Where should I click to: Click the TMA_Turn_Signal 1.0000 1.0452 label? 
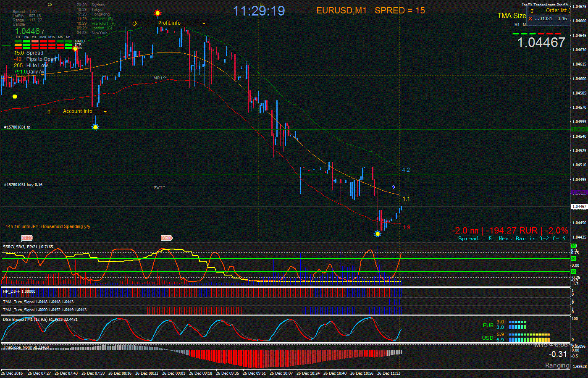point(45,310)
